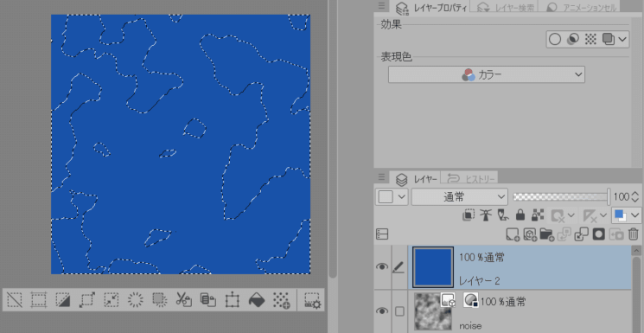Toggle Set as reference layer lighthouse icon
The height and width of the screenshot is (333, 644).
click(486, 215)
